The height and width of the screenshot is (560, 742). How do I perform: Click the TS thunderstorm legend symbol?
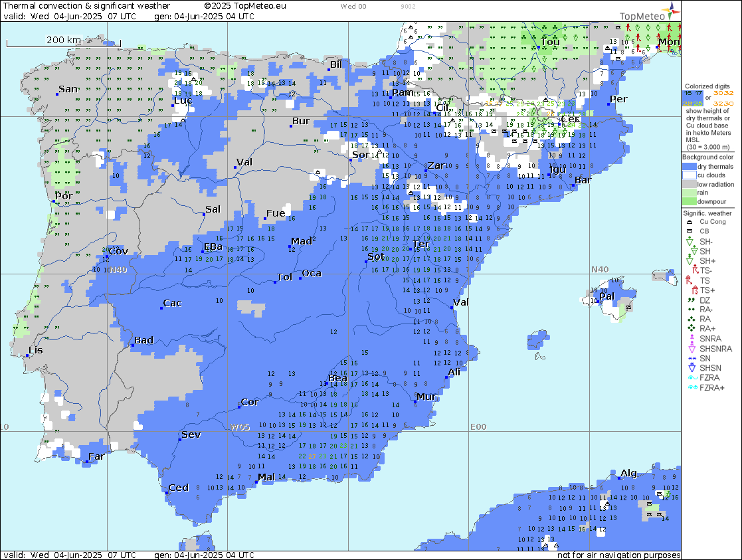(x=690, y=280)
